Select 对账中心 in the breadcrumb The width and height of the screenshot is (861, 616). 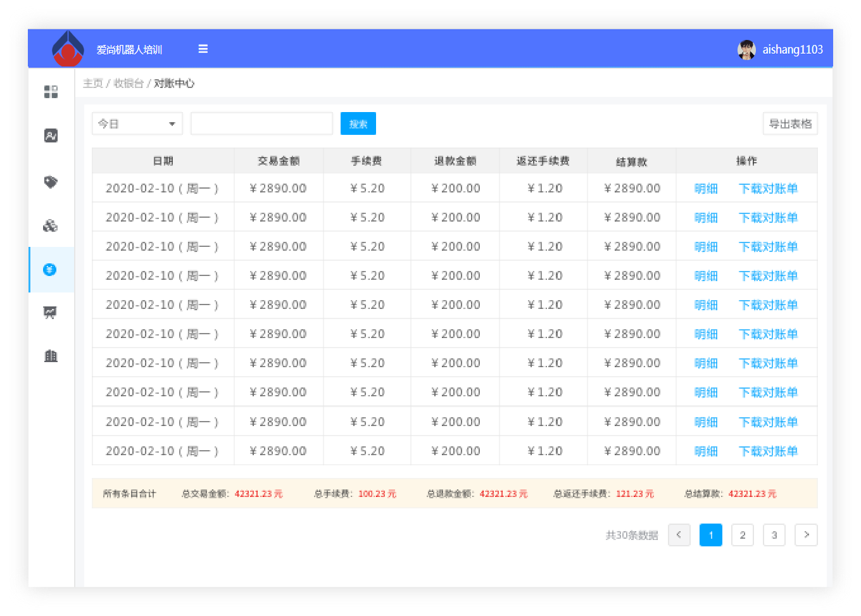click(174, 83)
